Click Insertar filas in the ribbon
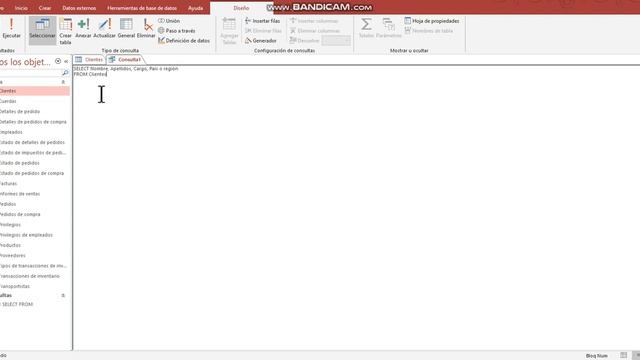This screenshot has width=640, height=360. (262, 21)
